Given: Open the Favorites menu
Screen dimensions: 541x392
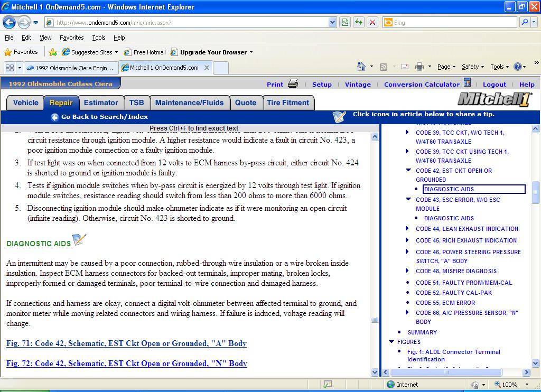Looking at the screenshot, I should pyautogui.click(x=71, y=38).
